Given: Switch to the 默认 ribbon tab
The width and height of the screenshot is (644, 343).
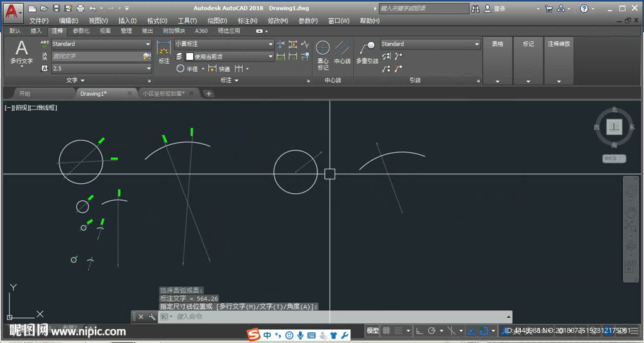Looking at the screenshot, I should (15, 31).
